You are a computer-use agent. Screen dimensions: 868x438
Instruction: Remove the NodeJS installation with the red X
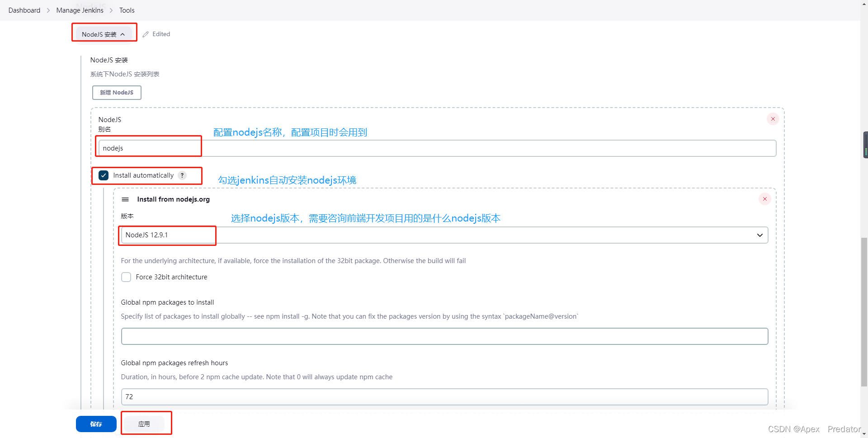coord(773,119)
